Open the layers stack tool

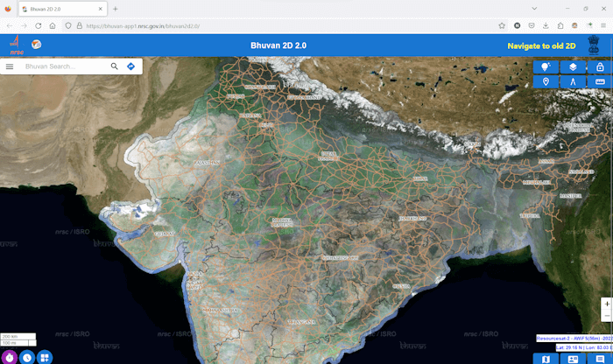point(573,66)
